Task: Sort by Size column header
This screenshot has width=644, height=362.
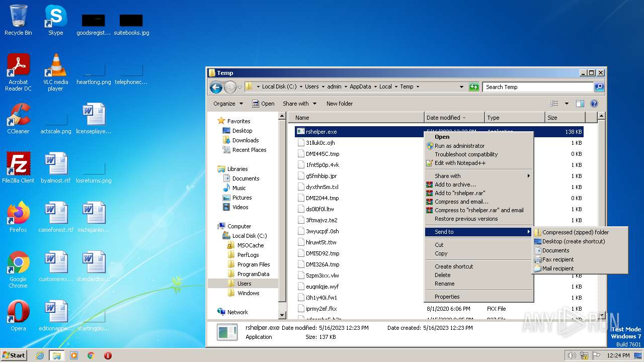Action: 565,118
